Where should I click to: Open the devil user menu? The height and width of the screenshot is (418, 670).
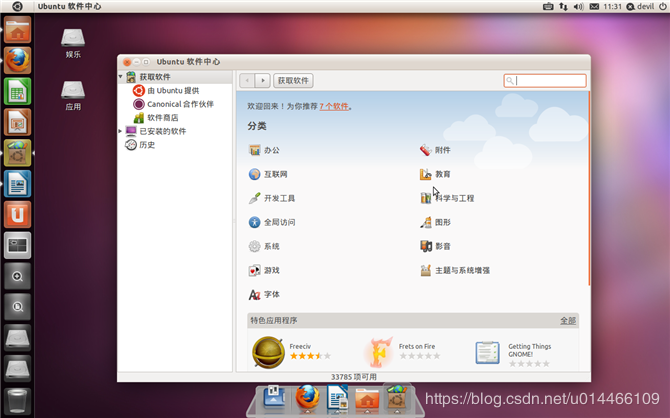click(640, 6)
